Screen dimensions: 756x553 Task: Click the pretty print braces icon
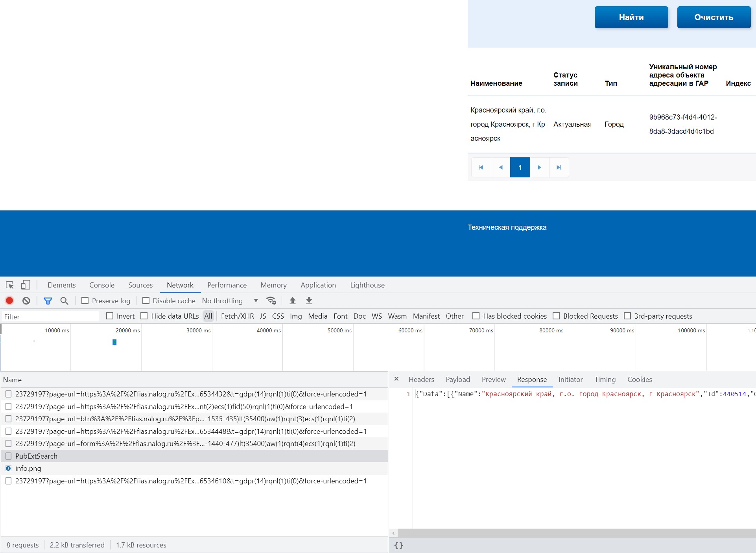[x=398, y=545]
